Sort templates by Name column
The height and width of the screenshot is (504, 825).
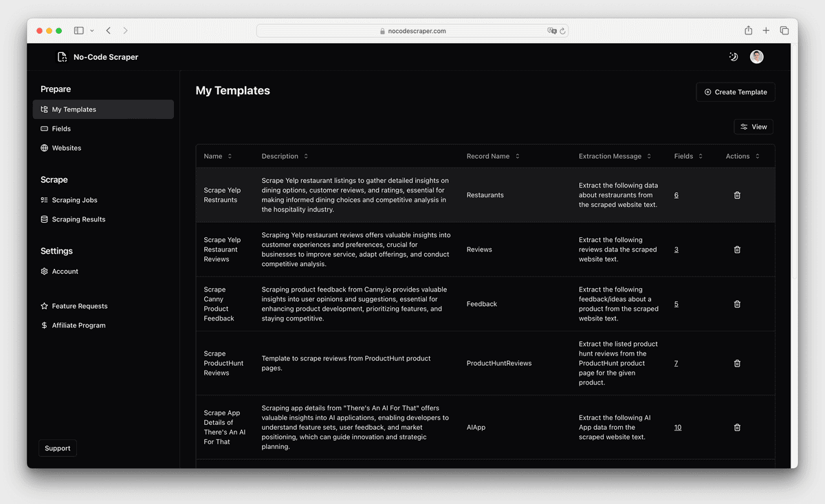click(217, 156)
